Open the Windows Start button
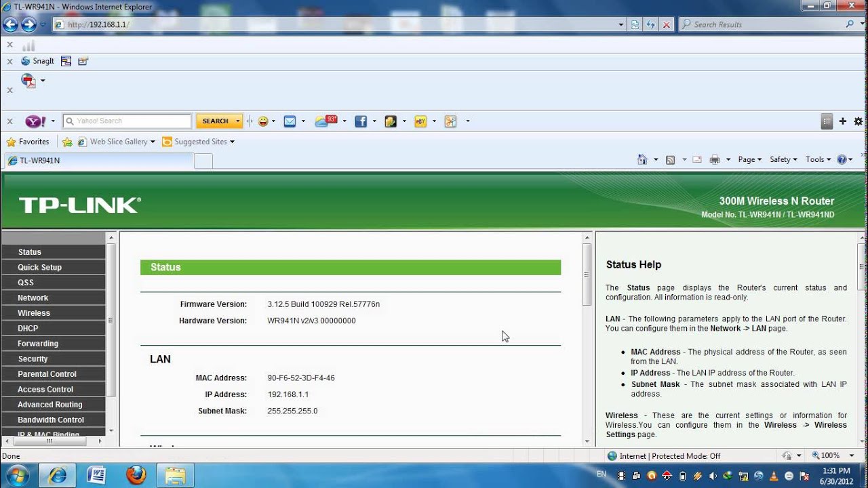Image resolution: width=868 pixels, height=488 pixels. [x=16, y=474]
